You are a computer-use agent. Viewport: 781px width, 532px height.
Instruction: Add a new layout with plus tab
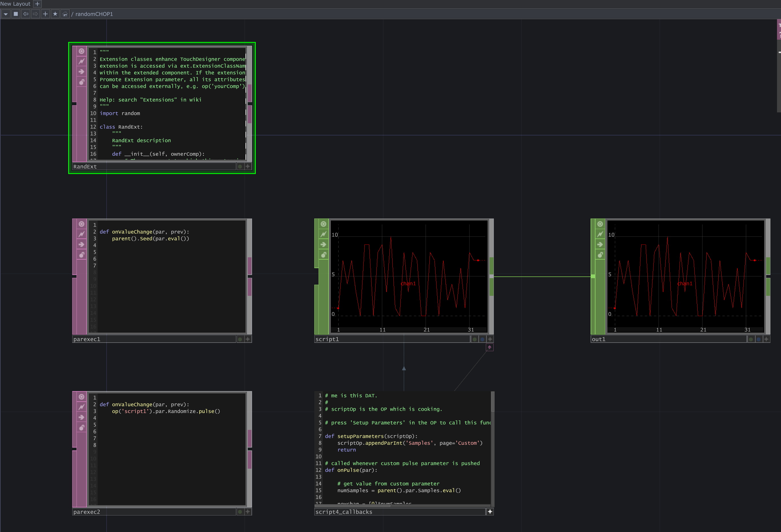37,4
